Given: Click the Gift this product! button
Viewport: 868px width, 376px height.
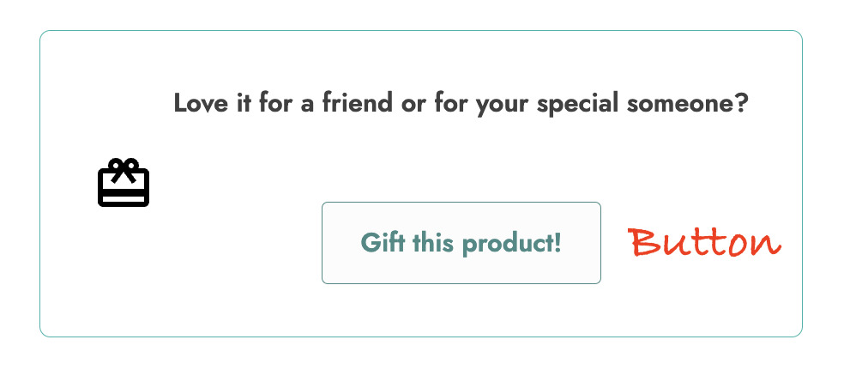Looking at the screenshot, I should pyautogui.click(x=461, y=243).
